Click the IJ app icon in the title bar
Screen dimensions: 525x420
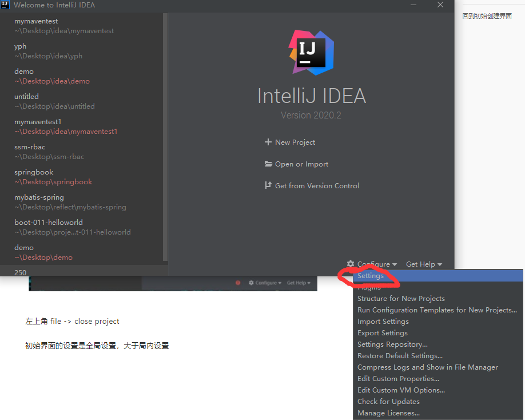(5, 5)
